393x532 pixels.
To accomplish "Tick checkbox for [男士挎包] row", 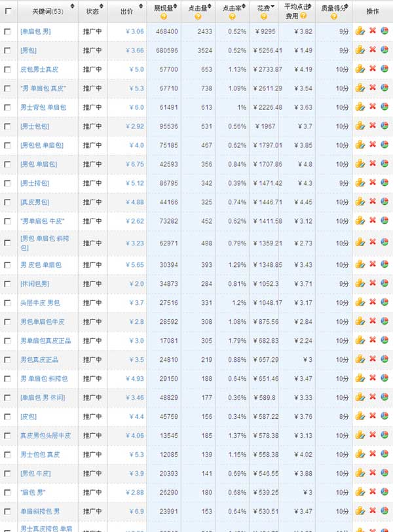I will click(x=7, y=184).
